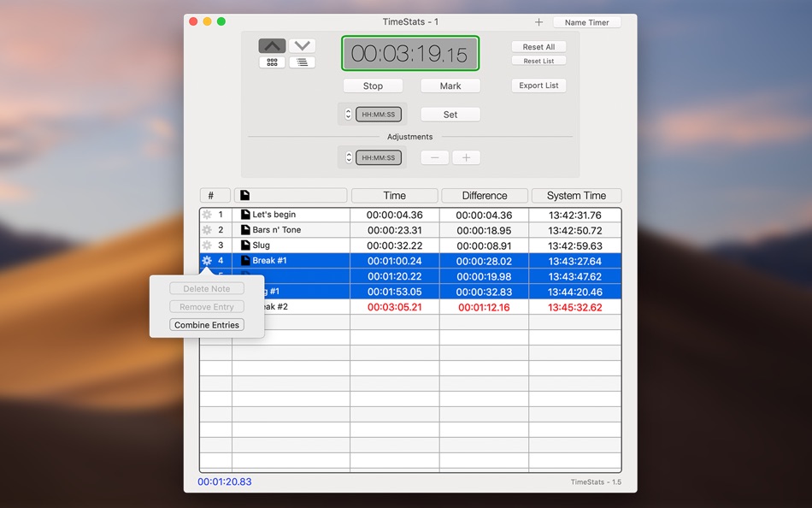Click time value 00:01:53.05

tap(395, 292)
